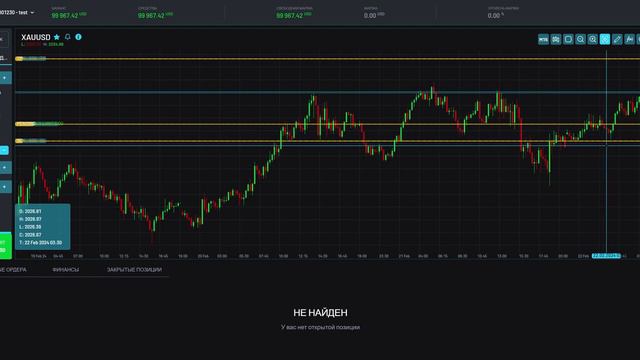Select the middle yellow horizontal price line label
This screenshot has height=360, width=640.
pyautogui.click(x=39, y=124)
